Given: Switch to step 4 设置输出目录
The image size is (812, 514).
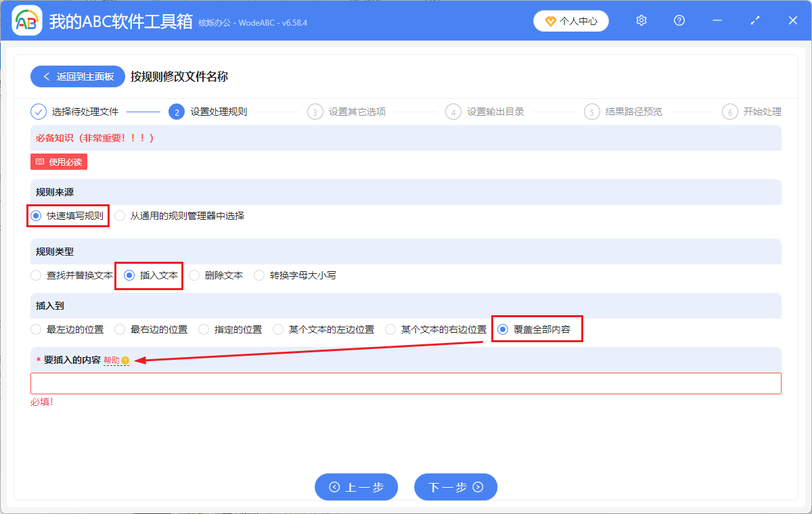Looking at the screenshot, I should [484, 112].
